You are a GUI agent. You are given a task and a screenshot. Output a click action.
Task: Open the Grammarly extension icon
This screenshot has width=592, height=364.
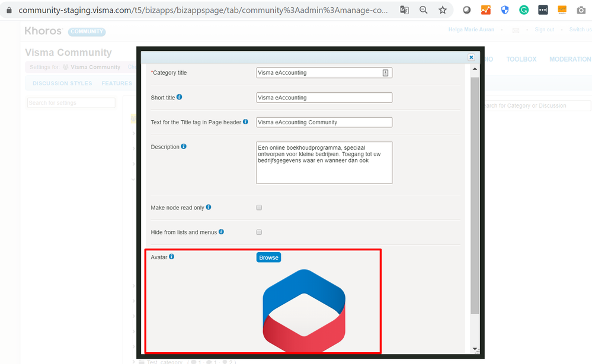[524, 10]
